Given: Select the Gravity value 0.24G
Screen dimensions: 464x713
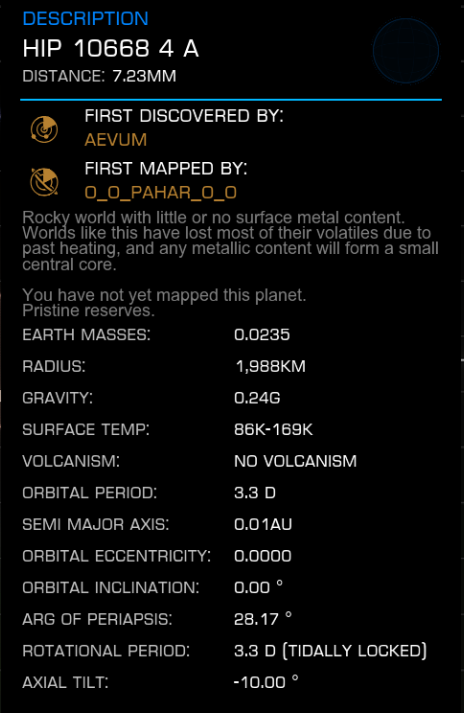Looking at the screenshot, I should click(x=257, y=398).
